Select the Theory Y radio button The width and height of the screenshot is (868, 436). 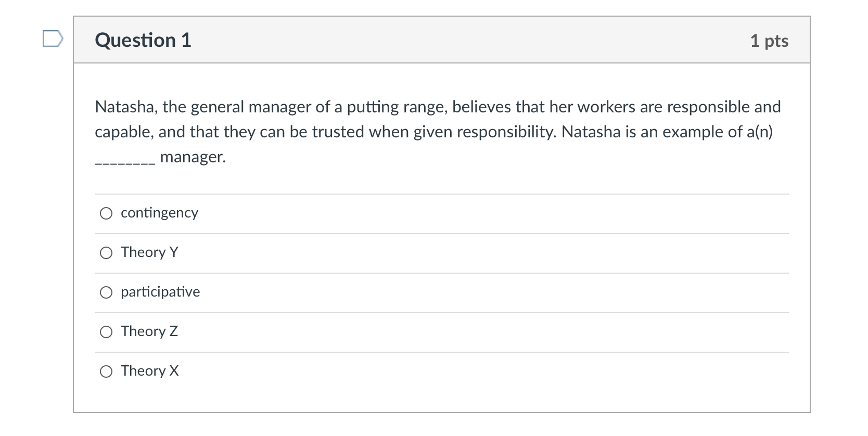106,253
